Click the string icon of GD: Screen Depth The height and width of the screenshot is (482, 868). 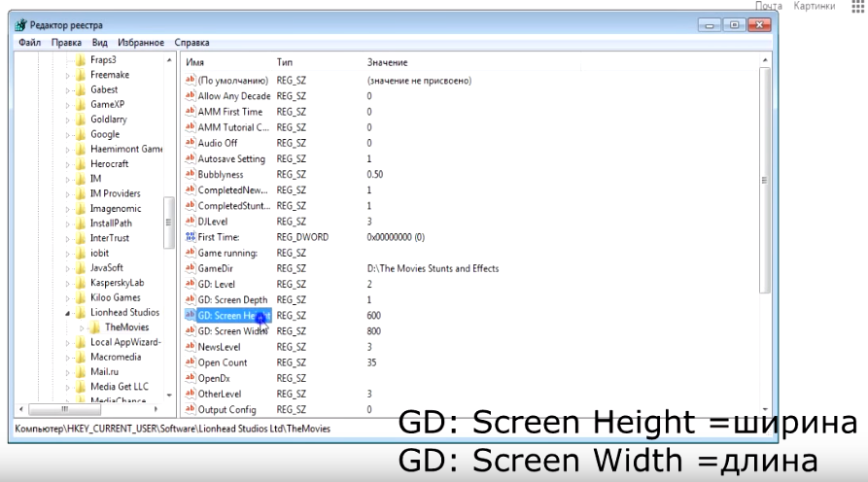point(191,299)
